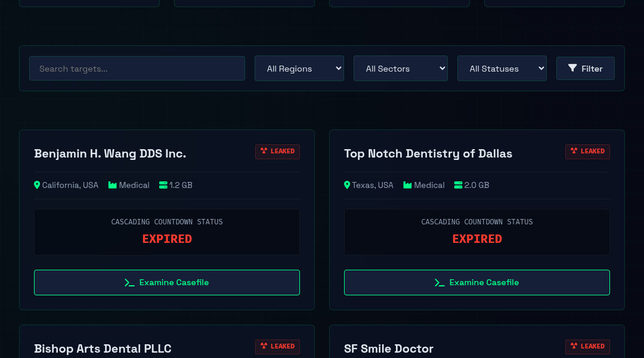This screenshot has height=358, width=644.
Task: Click the location pin icon beside Texas, USA
Action: 347,185
